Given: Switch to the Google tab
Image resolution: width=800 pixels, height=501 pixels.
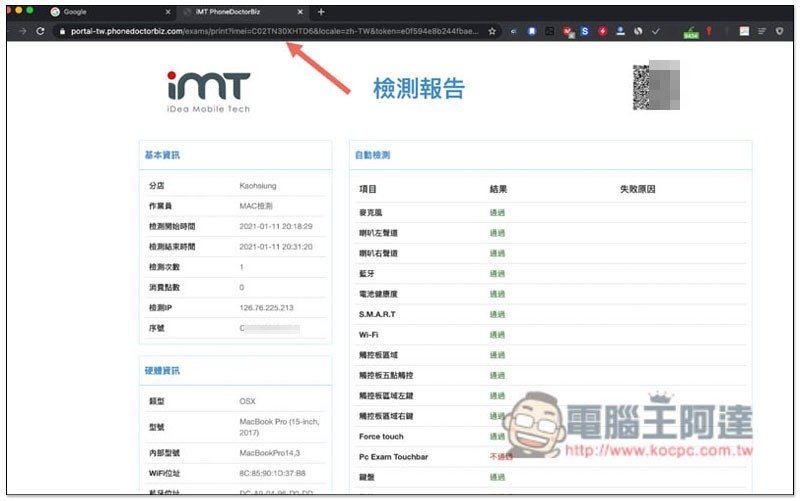Looking at the screenshot, I should click(100, 12).
